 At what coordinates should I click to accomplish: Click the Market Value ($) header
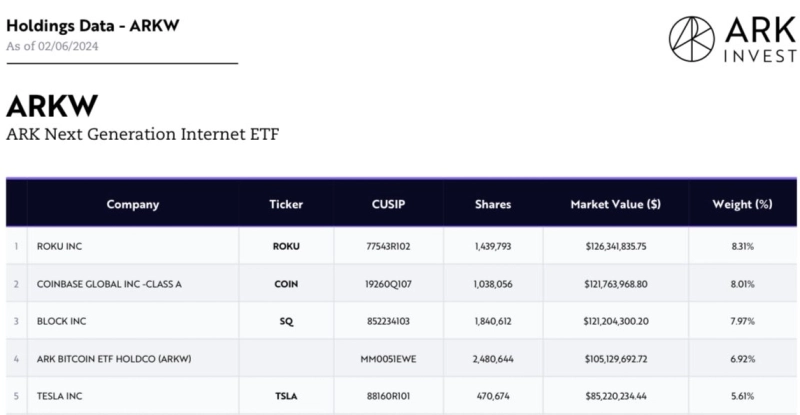[614, 204]
